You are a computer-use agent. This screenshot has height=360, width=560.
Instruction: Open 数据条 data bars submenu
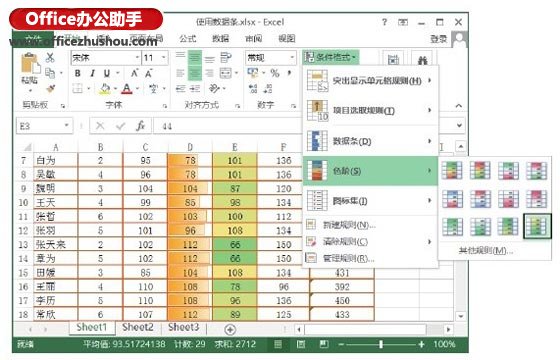coord(370,141)
